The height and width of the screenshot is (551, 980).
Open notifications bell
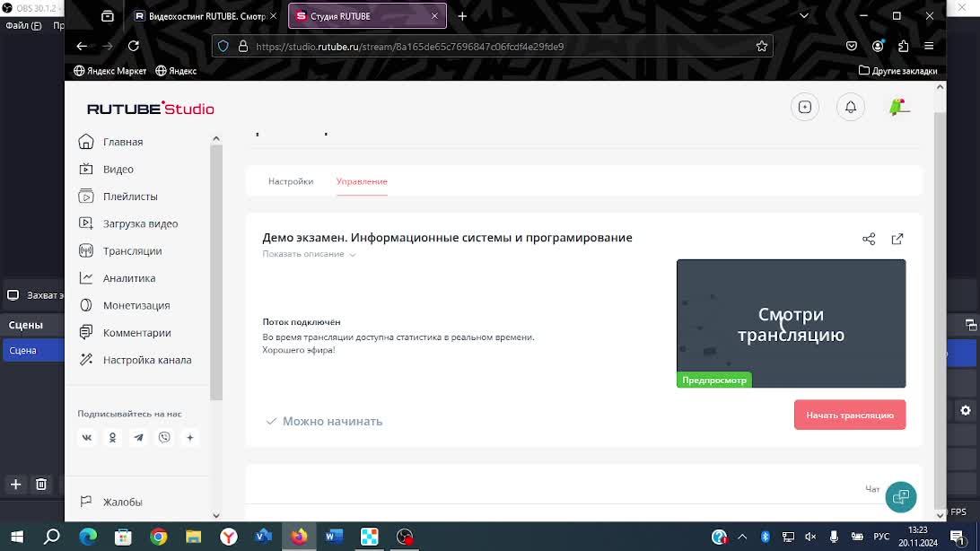pos(851,107)
